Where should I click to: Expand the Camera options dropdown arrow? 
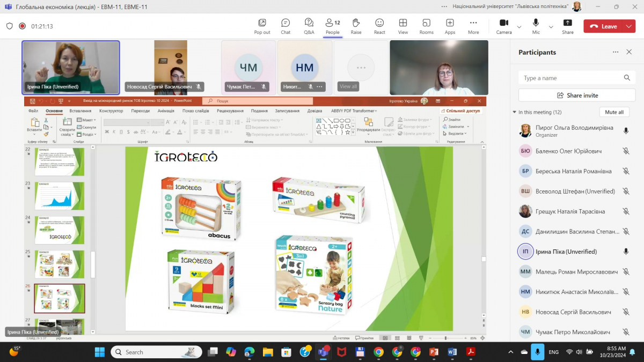click(x=519, y=26)
